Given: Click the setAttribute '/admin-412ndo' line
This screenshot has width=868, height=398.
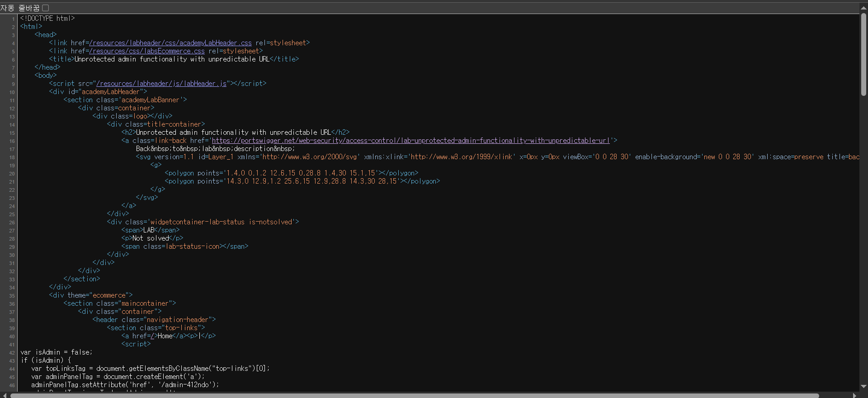Looking at the screenshot, I should [x=125, y=385].
